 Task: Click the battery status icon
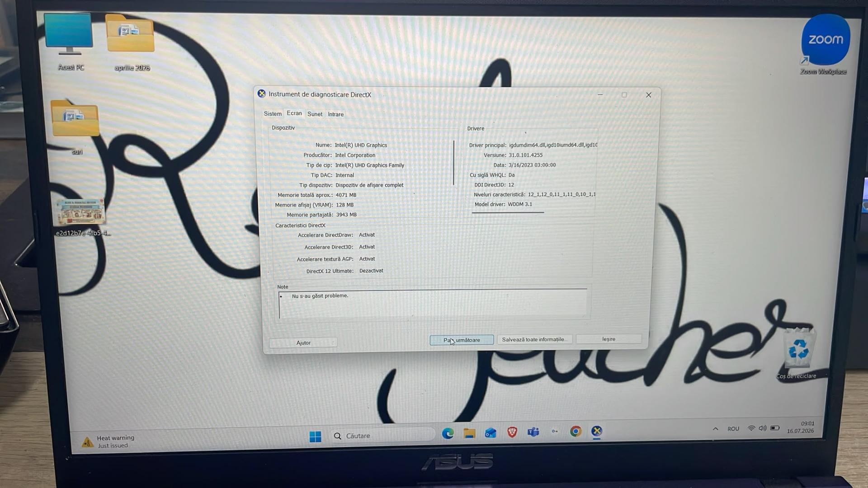pyautogui.click(x=775, y=428)
